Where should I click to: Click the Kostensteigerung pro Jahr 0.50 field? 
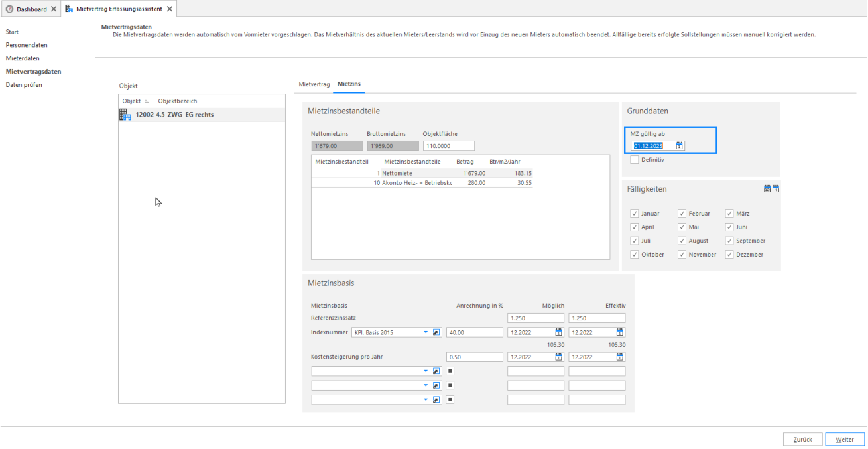(x=474, y=357)
